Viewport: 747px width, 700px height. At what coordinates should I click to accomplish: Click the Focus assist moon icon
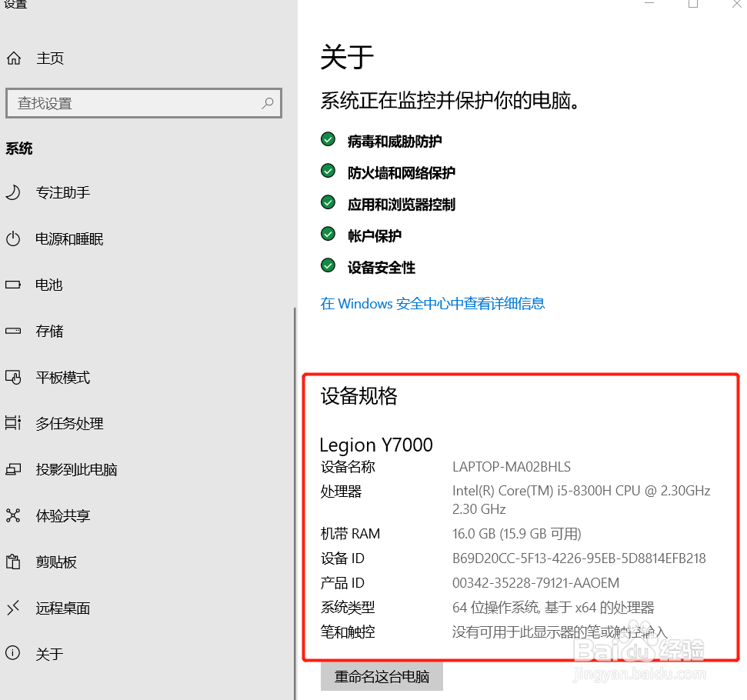[x=13, y=192]
